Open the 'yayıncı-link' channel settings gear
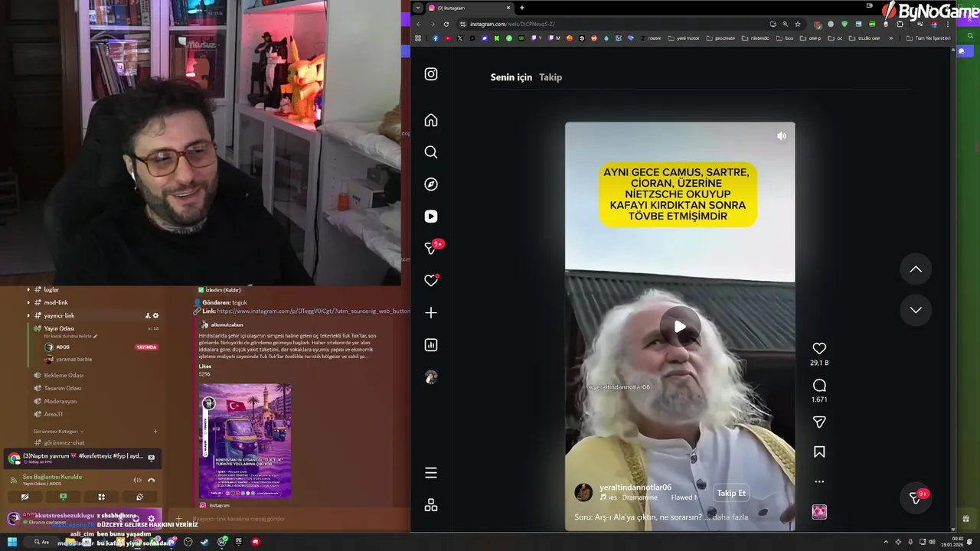 point(155,316)
